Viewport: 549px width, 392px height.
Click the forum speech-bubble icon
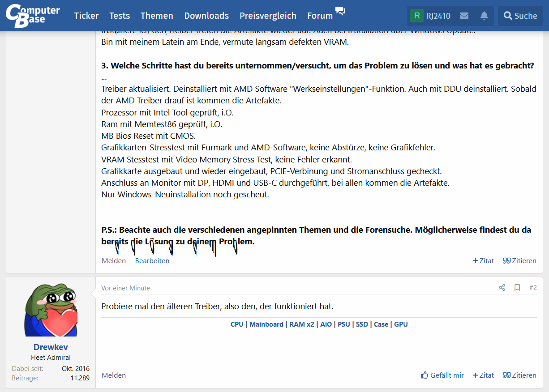point(340,11)
